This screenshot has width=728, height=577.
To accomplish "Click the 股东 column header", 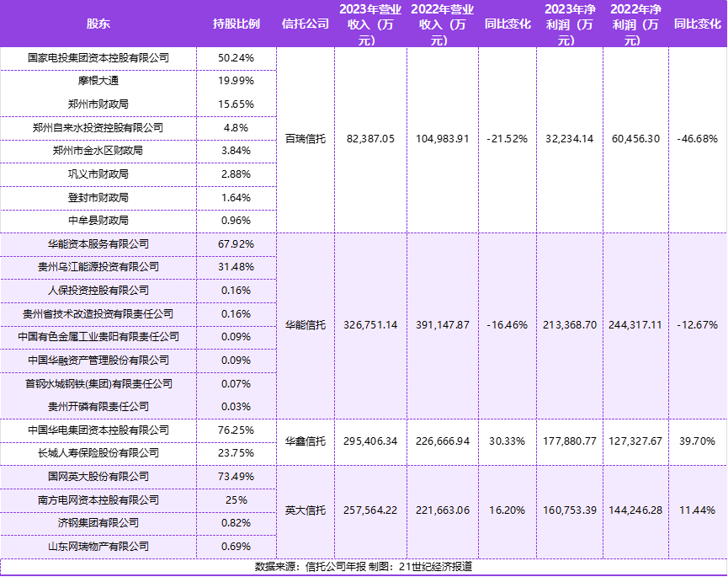I will pos(98,24).
